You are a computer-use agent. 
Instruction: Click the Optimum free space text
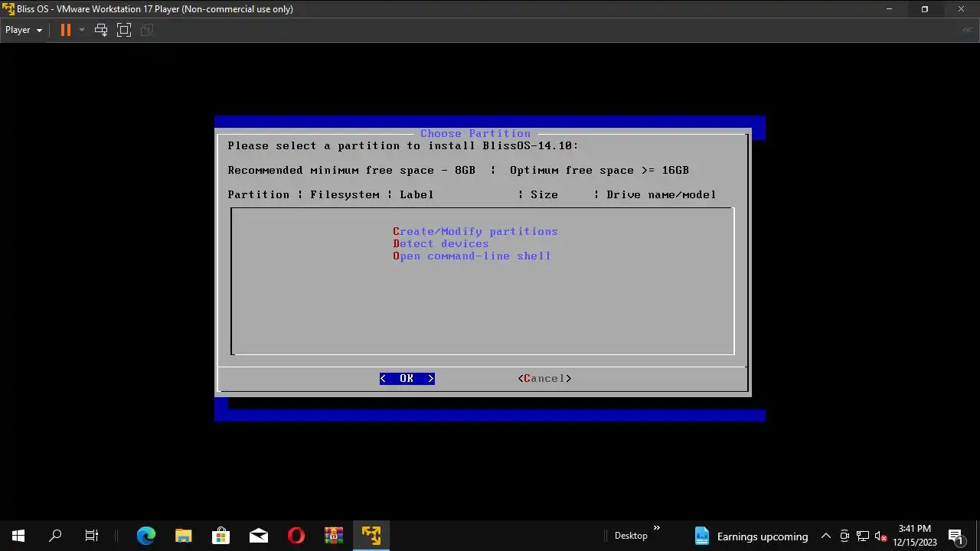[x=599, y=170]
